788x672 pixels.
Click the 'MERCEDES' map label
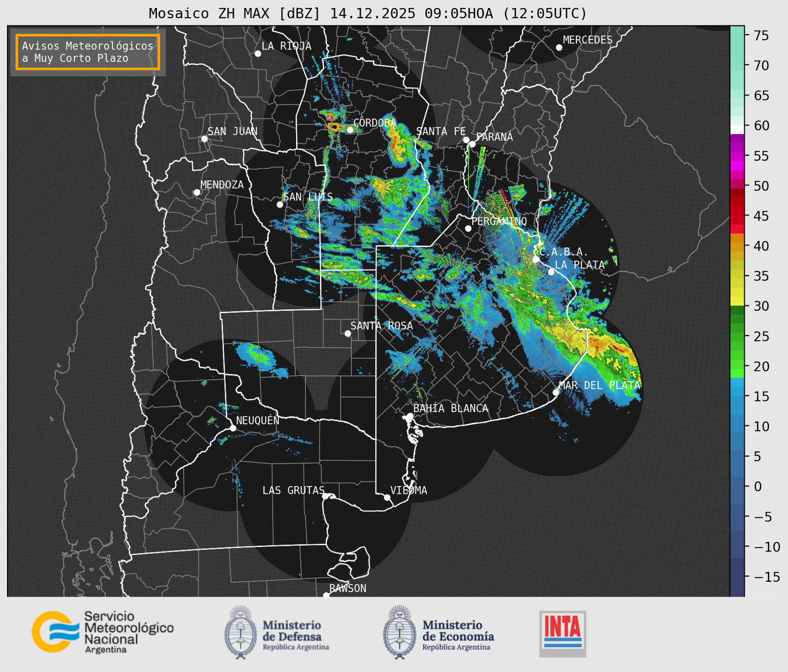(x=588, y=40)
